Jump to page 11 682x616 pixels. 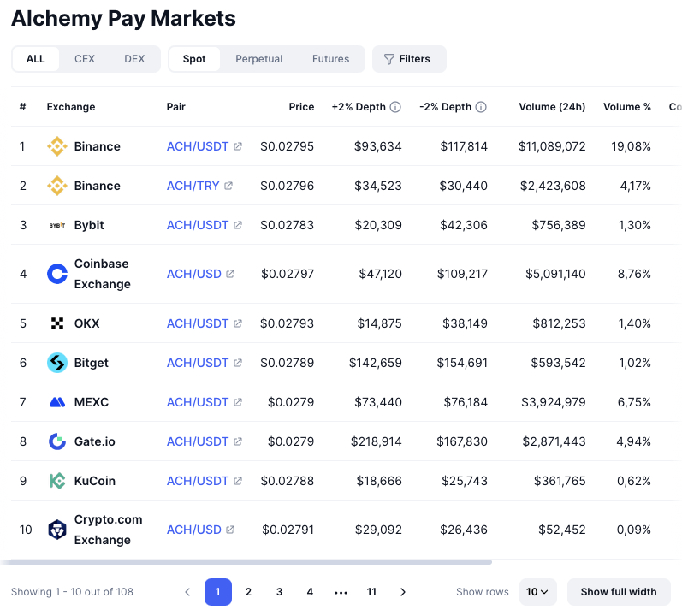pos(371,592)
